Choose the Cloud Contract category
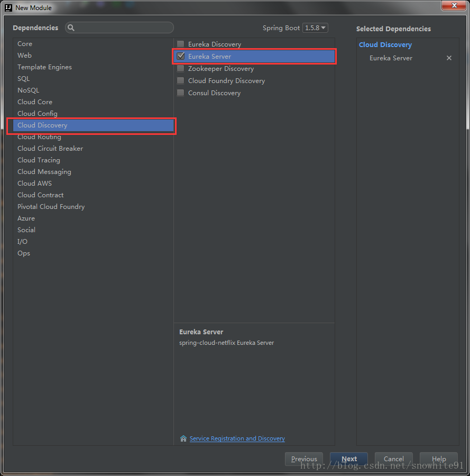470x476 pixels. [93, 195]
